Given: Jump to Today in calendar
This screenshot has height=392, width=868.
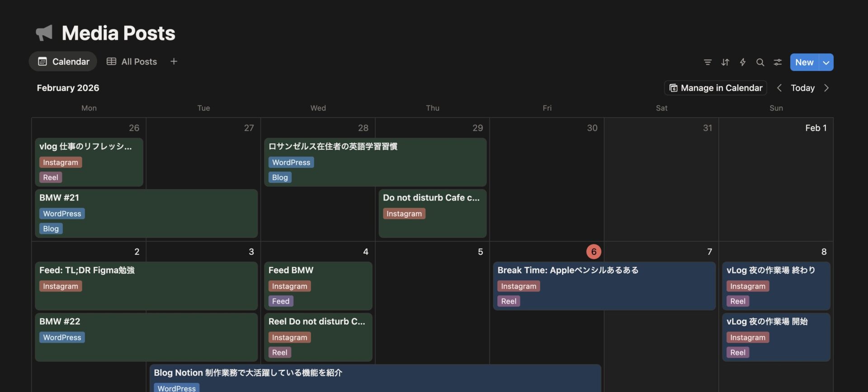Looking at the screenshot, I should coord(802,88).
